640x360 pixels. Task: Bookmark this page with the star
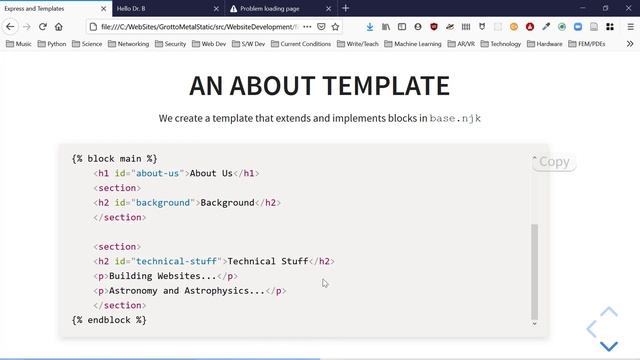point(335,27)
